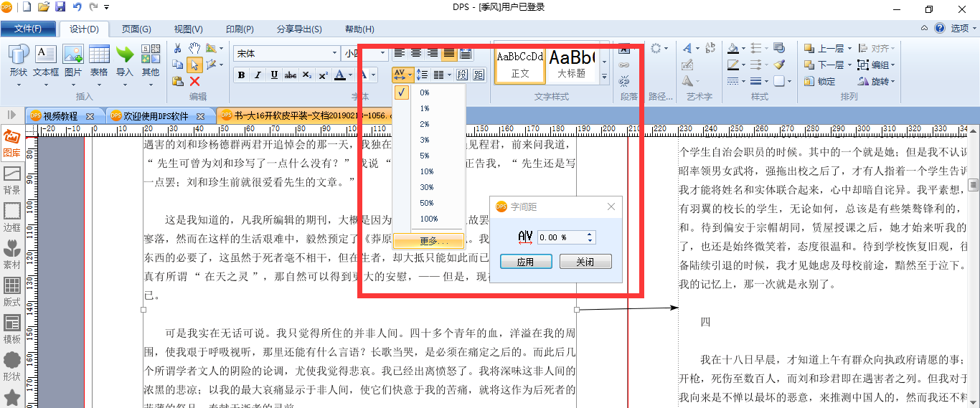Choose 更多... in spacing dropdown

pos(430,241)
